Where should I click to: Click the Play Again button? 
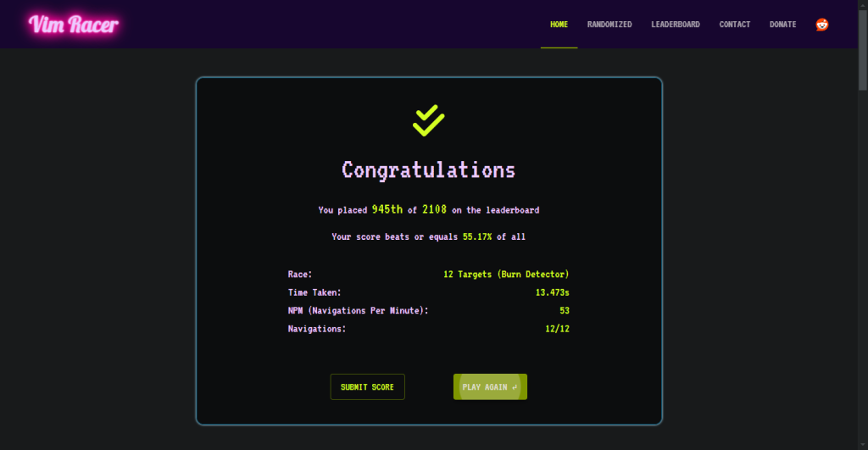pos(490,387)
